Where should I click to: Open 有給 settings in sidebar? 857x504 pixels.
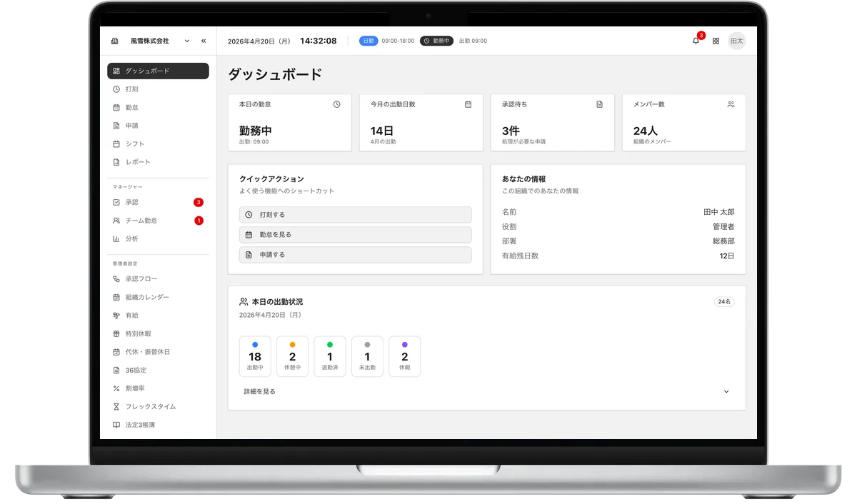(x=158, y=316)
